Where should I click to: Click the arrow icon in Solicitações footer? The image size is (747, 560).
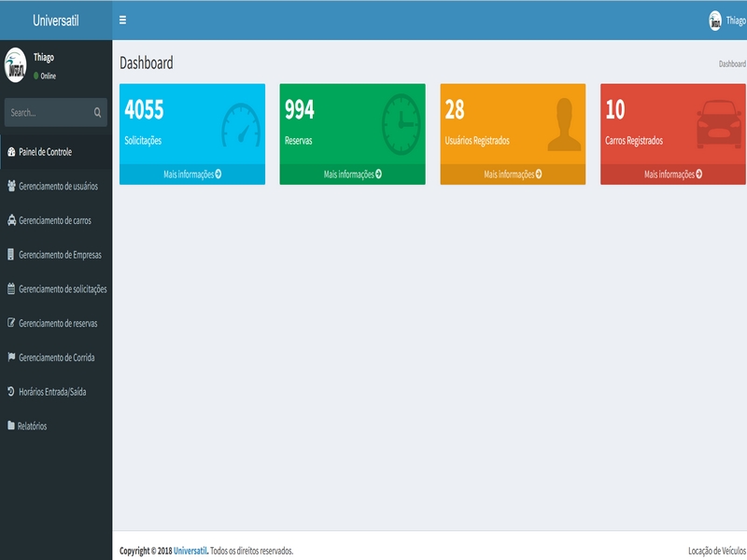(218, 175)
